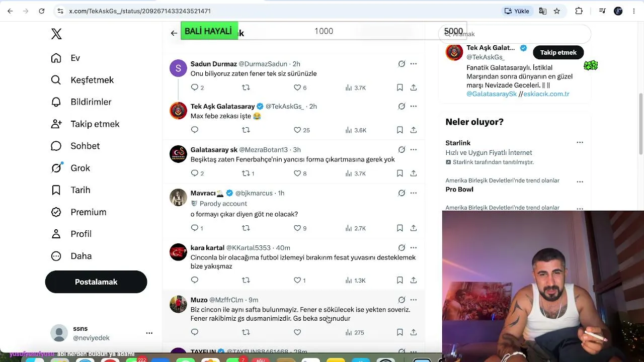Viewport: 644px width, 362px height.
Task: Bookmark Galatasaray sk's post
Action: click(x=400, y=173)
